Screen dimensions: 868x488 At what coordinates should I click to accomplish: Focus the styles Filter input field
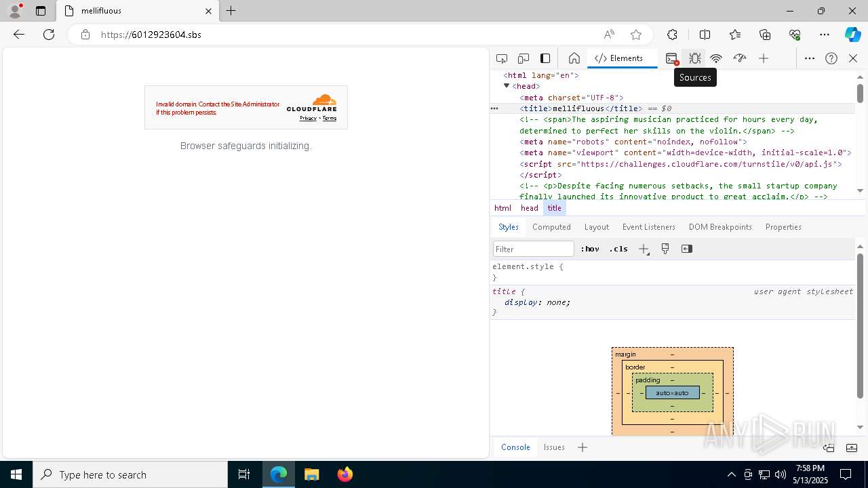click(534, 249)
